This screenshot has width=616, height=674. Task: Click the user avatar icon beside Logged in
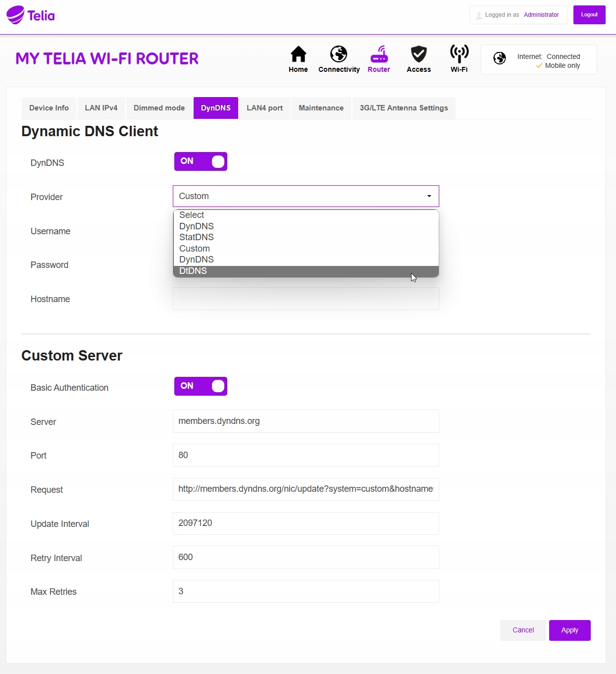click(x=479, y=15)
